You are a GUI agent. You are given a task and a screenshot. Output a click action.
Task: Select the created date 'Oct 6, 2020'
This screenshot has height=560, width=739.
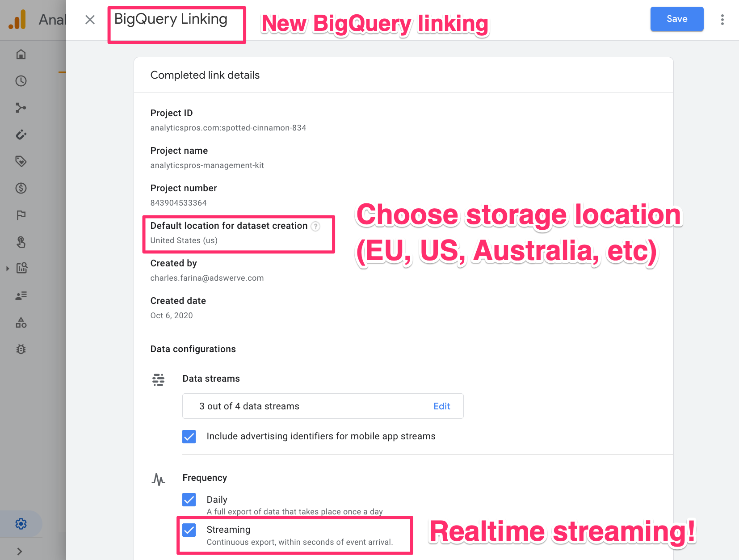tap(172, 316)
